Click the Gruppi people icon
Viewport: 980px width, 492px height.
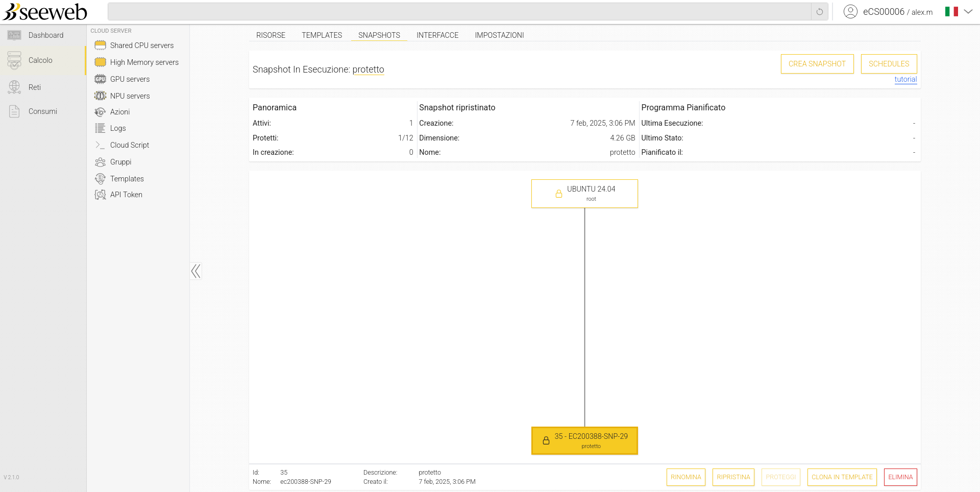[x=100, y=162]
